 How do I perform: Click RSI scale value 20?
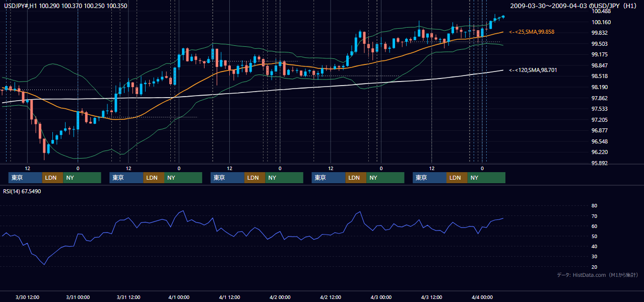click(x=594, y=267)
